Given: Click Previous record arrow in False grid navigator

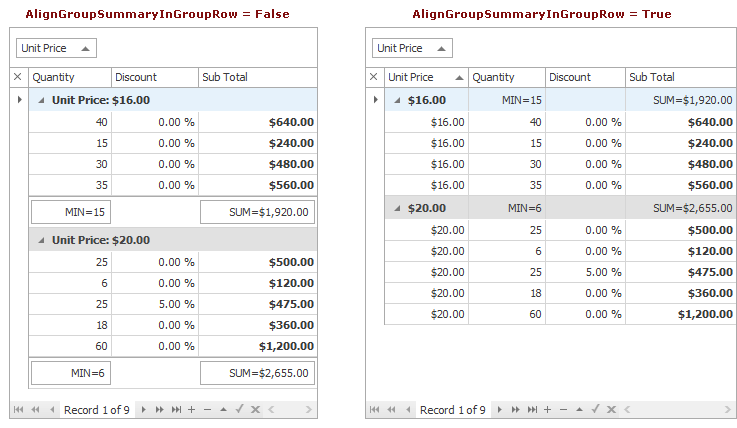Looking at the screenshot, I should [52, 410].
